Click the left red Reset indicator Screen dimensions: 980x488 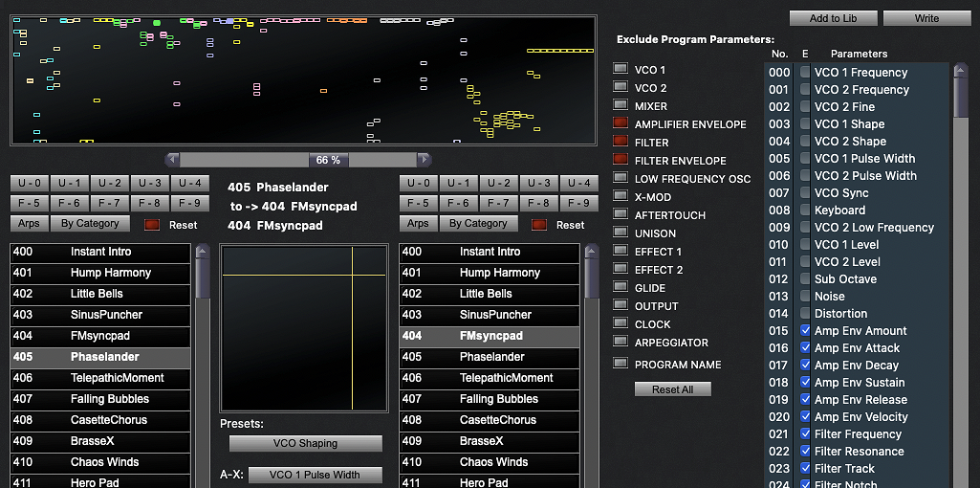pos(152,225)
